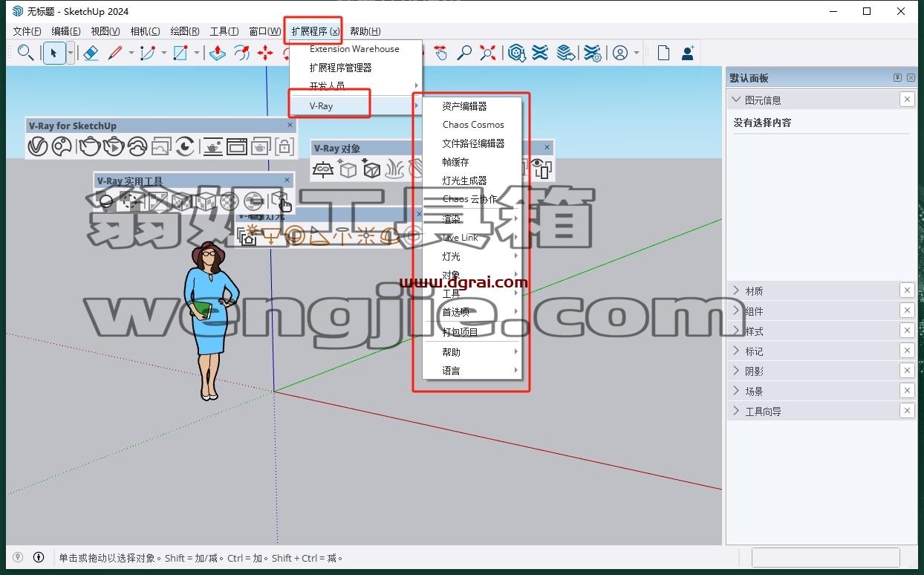Screen dimensions: 924x575
Task: Open the Rectangle shape tool dropdown arrow
Action: point(196,53)
